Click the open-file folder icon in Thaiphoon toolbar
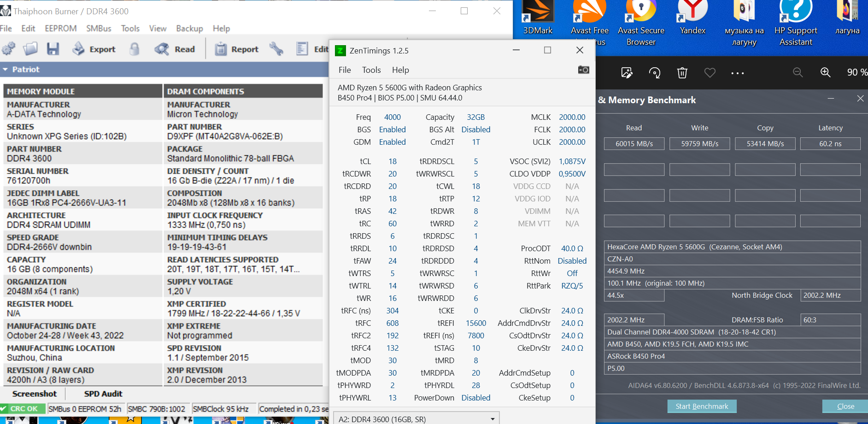This screenshot has height=424, width=868. click(x=30, y=49)
